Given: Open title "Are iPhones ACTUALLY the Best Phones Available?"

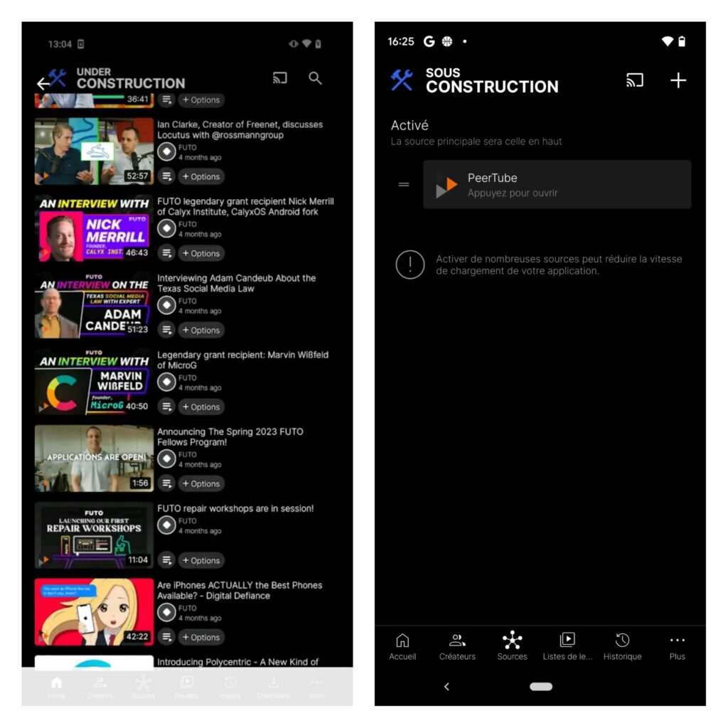Looking at the screenshot, I should coord(240,591).
